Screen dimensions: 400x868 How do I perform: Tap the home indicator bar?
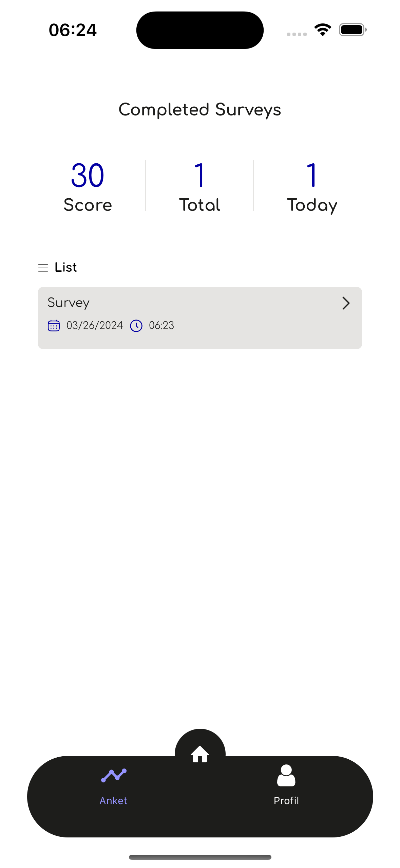tap(200, 857)
